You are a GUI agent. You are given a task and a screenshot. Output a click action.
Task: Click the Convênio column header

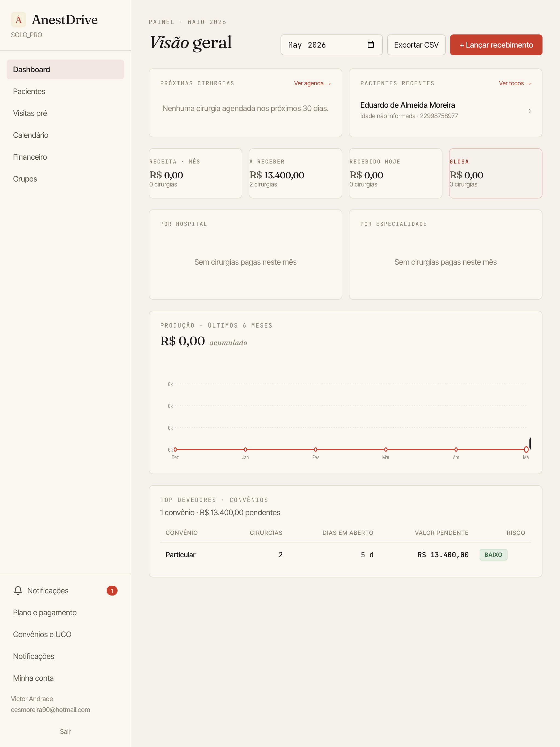coord(181,533)
